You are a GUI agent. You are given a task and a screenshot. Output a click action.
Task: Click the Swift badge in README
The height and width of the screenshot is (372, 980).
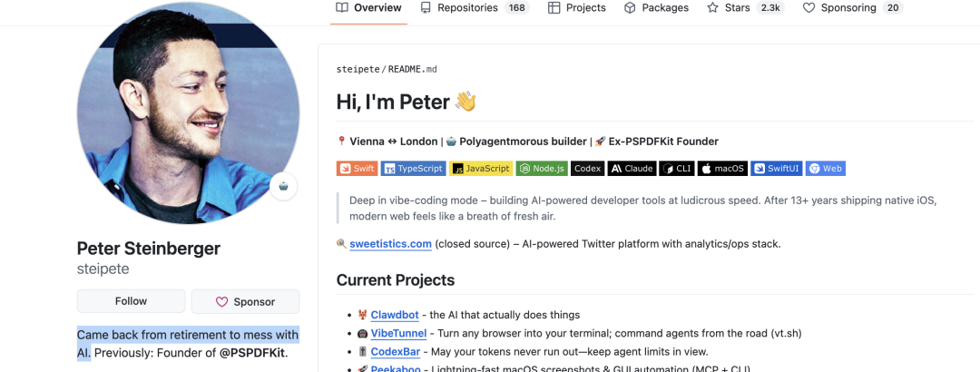pyautogui.click(x=357, y=168)
